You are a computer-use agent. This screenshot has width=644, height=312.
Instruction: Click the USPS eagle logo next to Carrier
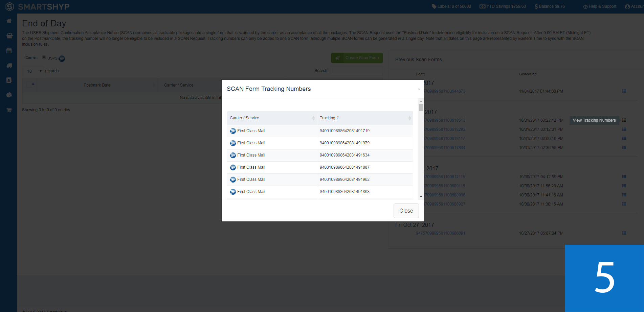click(x=62, y=58)
